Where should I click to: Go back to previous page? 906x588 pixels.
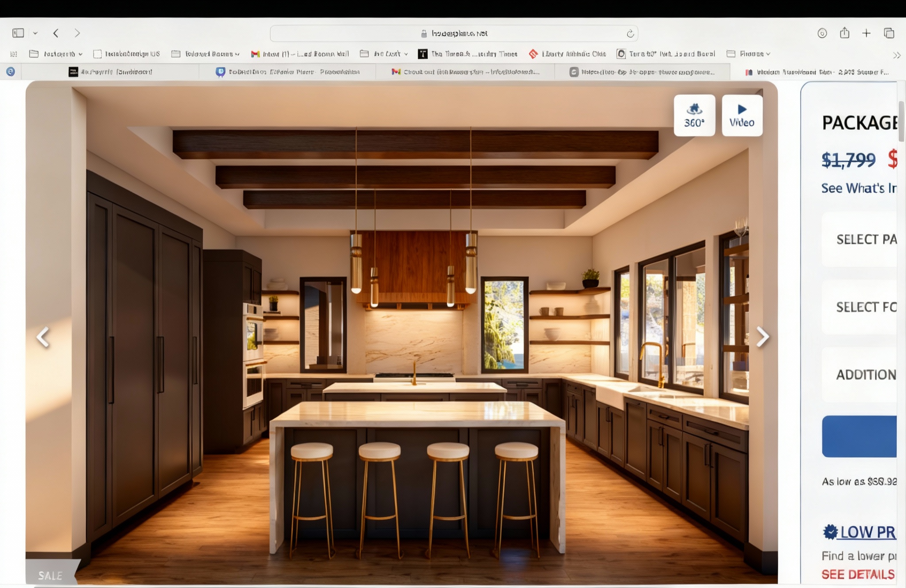(x=56, y=33)
